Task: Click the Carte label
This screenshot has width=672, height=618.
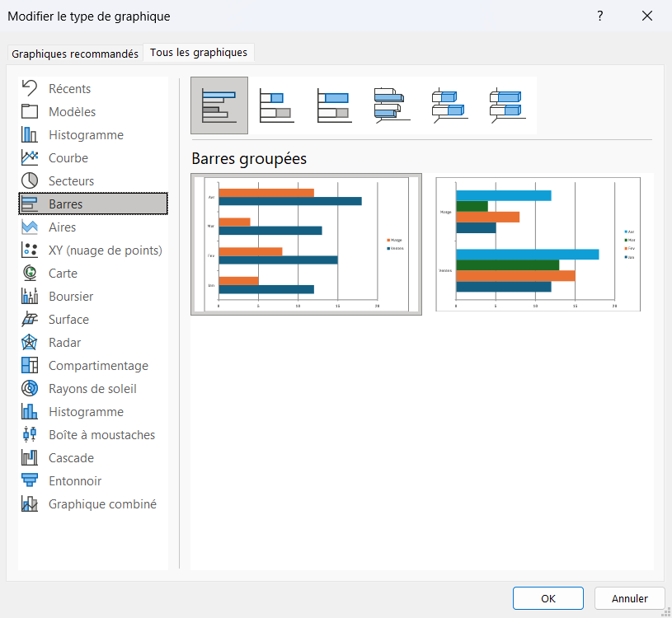Action: pyautogui.click(x=63, y=274)
